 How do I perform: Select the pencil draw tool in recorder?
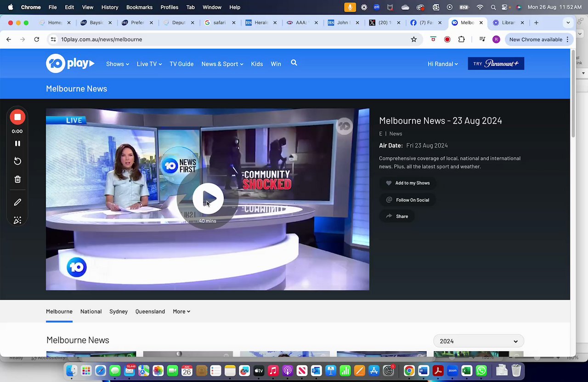pos(17,202)
